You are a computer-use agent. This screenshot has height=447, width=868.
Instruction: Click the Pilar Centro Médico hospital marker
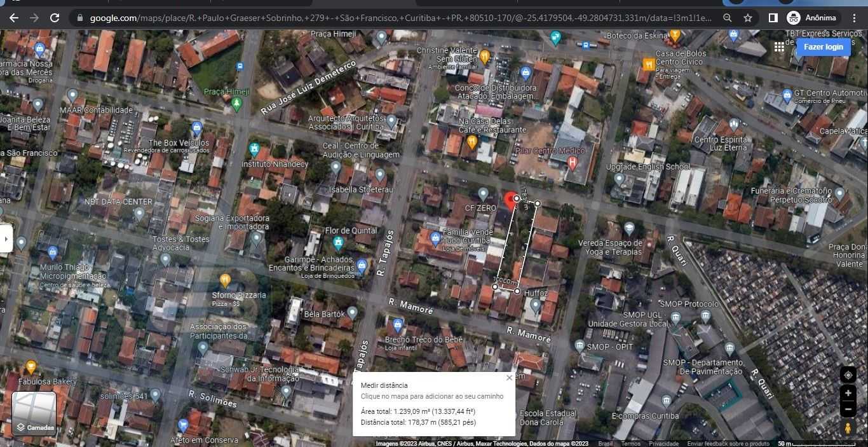[x=572, y=163]
